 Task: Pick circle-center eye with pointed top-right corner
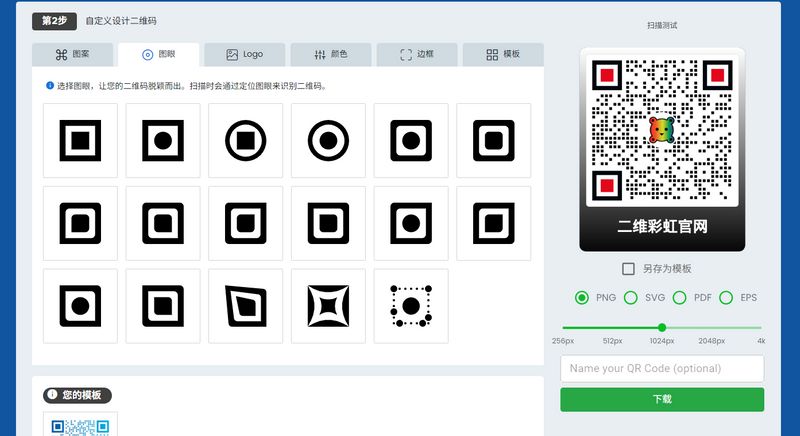[x=411, y=223]
